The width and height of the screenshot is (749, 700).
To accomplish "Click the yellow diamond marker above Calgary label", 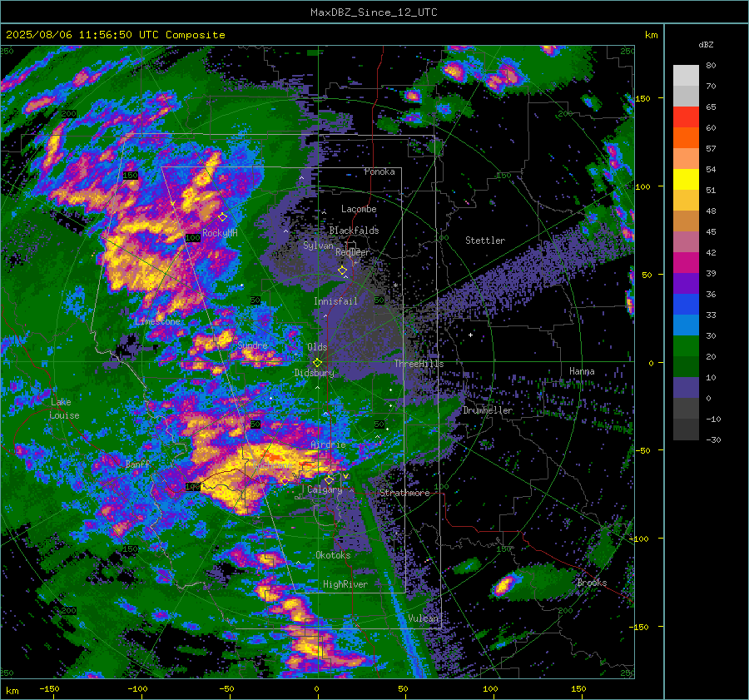I will 329,479.
